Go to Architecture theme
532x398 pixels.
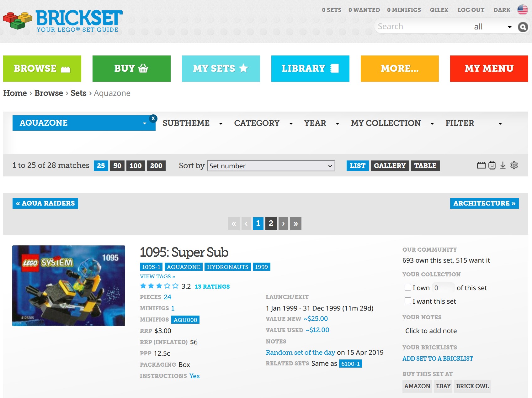coord(484,203)
